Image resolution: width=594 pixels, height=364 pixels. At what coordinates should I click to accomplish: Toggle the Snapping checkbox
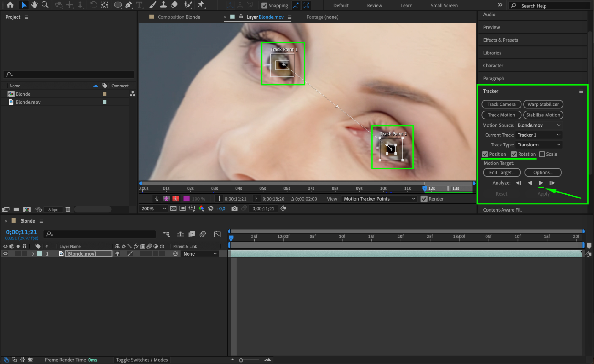click(264, 5)
